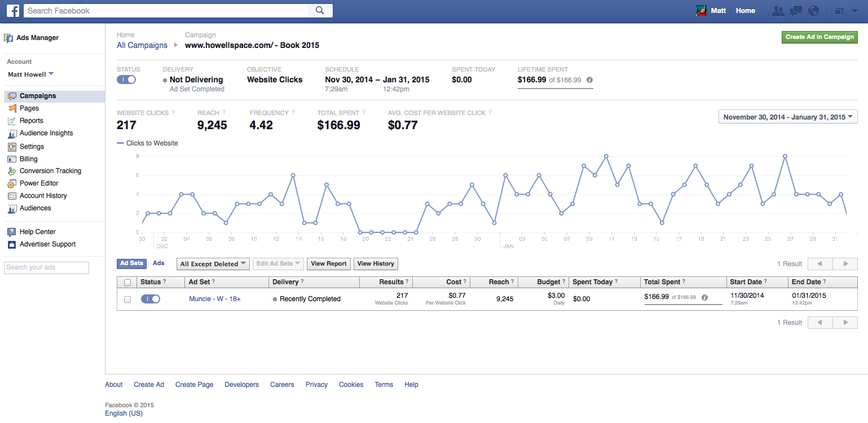Check the Muncie - W - 18+ row checkbox
Screen dimensions: 868x423
[127, 299]
